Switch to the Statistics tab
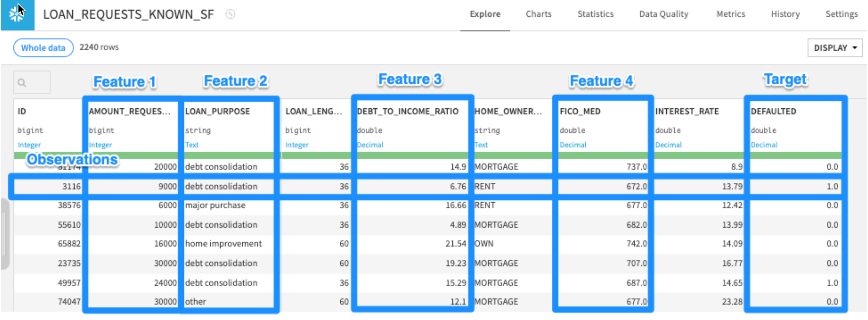The width and height of the screenshot is (868, 320). pyautogui.click(x=595, y=14)
